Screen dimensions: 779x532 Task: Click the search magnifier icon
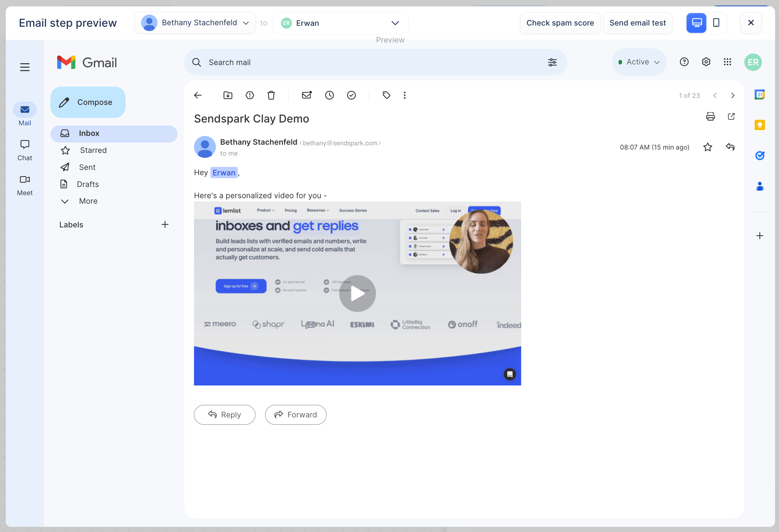click(x=197, y=62)
